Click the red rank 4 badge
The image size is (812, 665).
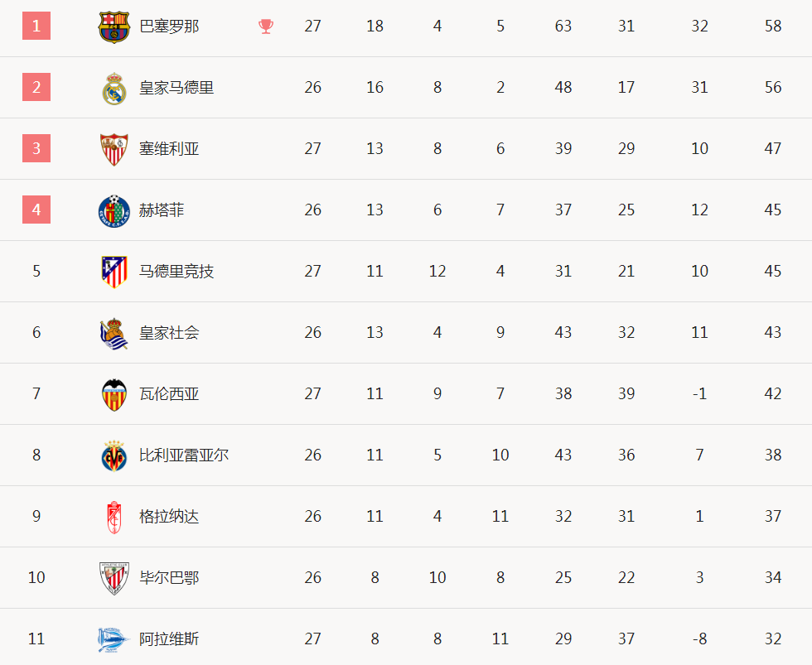coord(36,210)
